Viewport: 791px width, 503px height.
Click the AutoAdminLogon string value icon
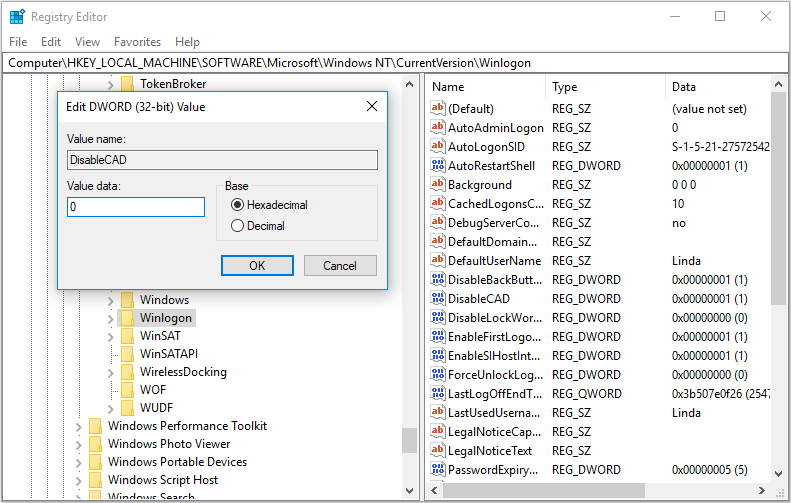(437, 127)
